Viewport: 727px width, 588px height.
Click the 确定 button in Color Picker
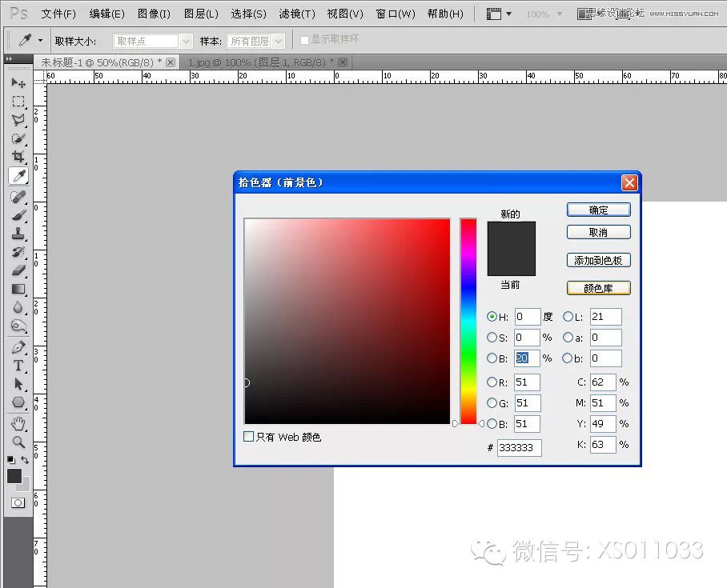(x=597, y=209)
